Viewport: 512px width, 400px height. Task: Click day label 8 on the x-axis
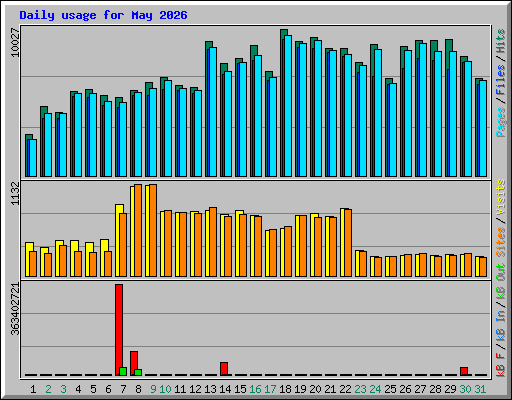[138, 389]
